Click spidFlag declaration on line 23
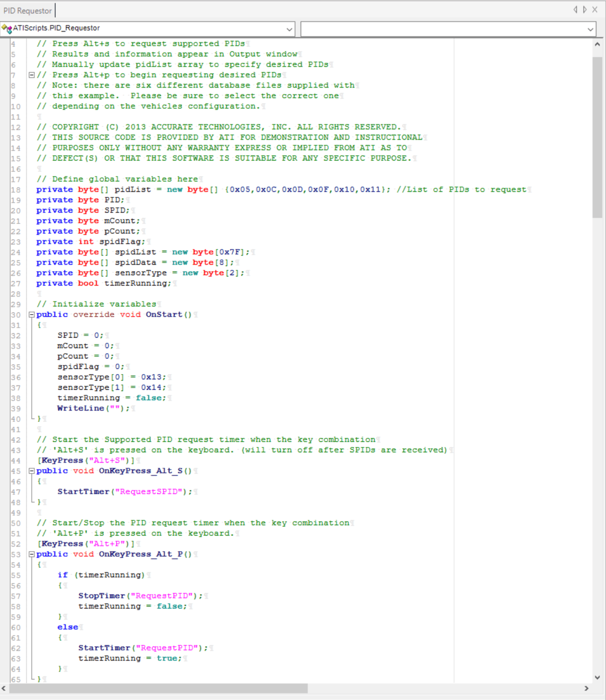 pyautogui.click(x=91, y=241)
